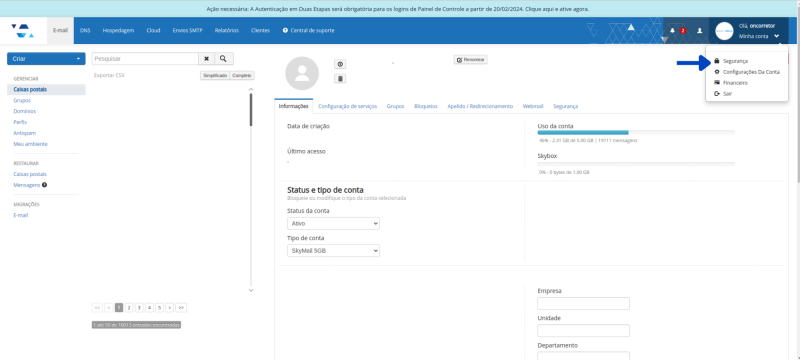Open Mensagens under Restaurar
This screenshot has height=360, width=800.
point(27,185)
